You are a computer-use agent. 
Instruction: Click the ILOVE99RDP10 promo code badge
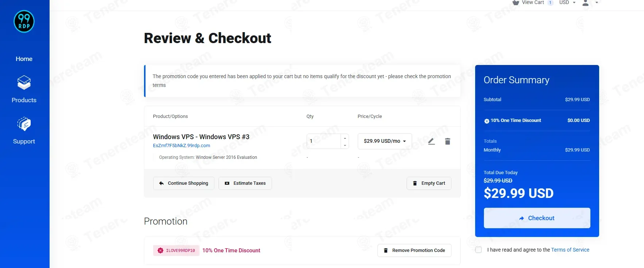[176, 250]
